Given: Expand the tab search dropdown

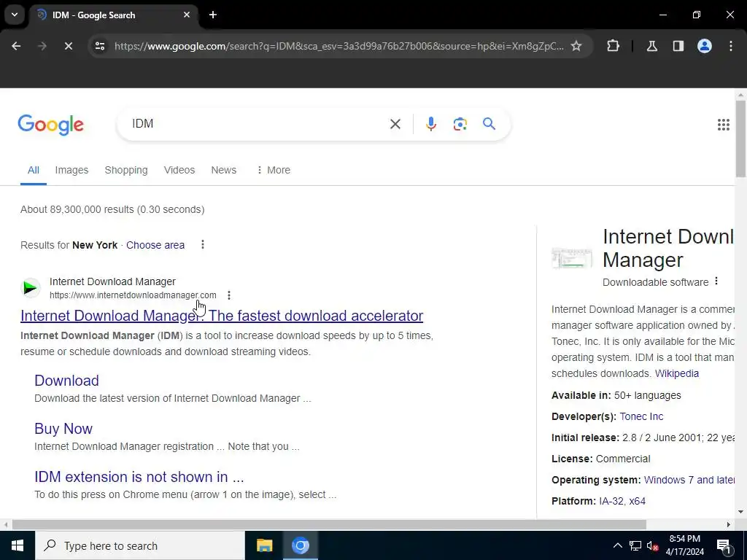Looking at the screenshot, I should 15,15.
